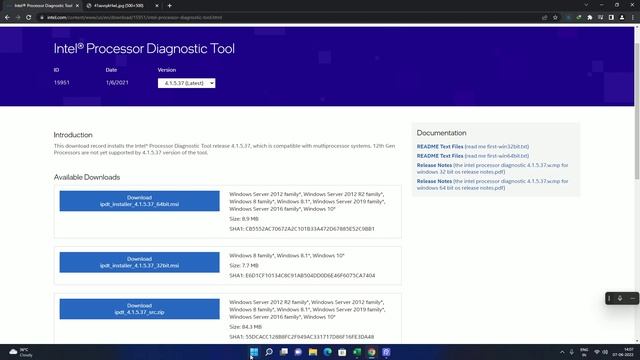Click the microphone icon in the system tray

572,352
